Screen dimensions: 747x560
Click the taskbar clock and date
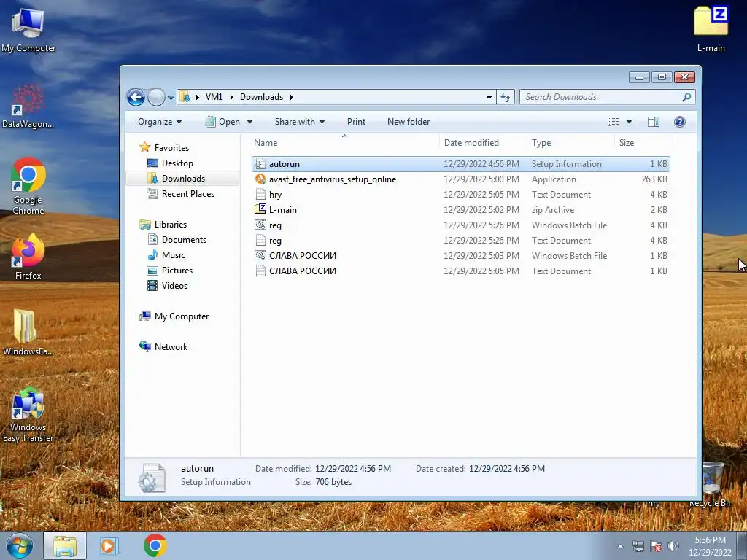710,546
